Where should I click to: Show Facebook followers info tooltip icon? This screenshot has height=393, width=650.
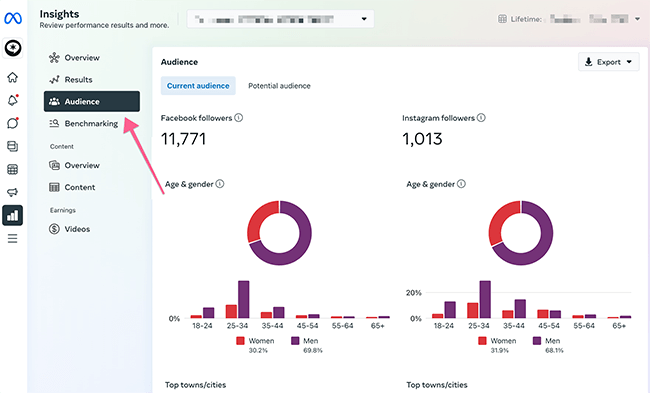[238, 118]
